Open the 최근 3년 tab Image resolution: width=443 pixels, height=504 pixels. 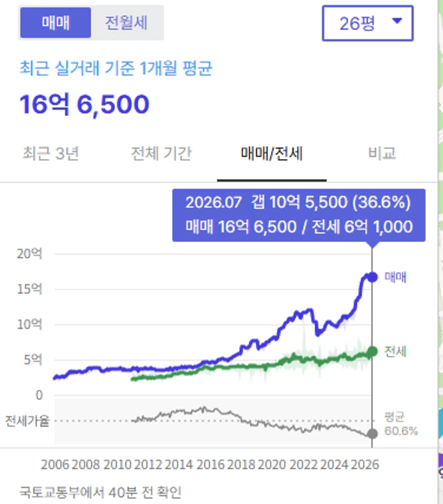[x=51, y=153]
